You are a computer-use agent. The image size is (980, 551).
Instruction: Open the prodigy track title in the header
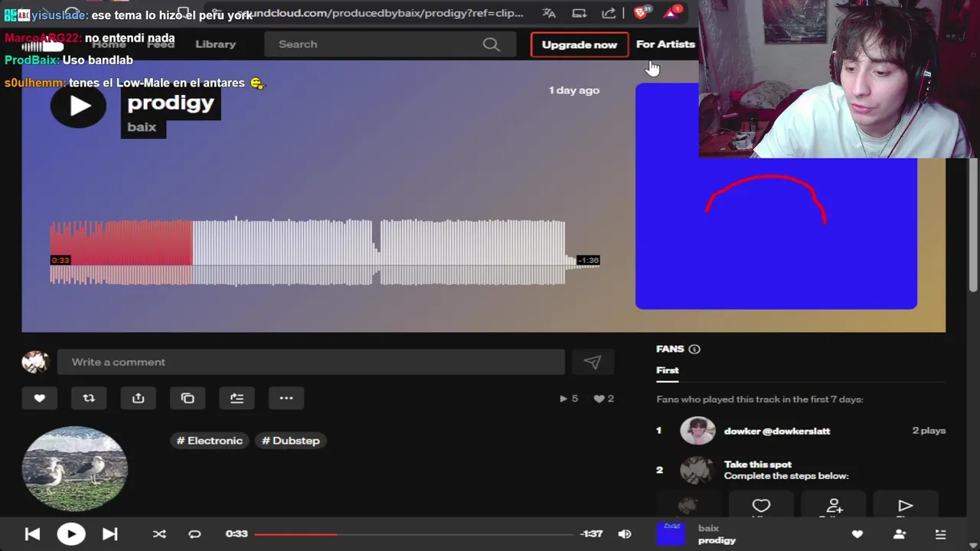pos(171,103)
